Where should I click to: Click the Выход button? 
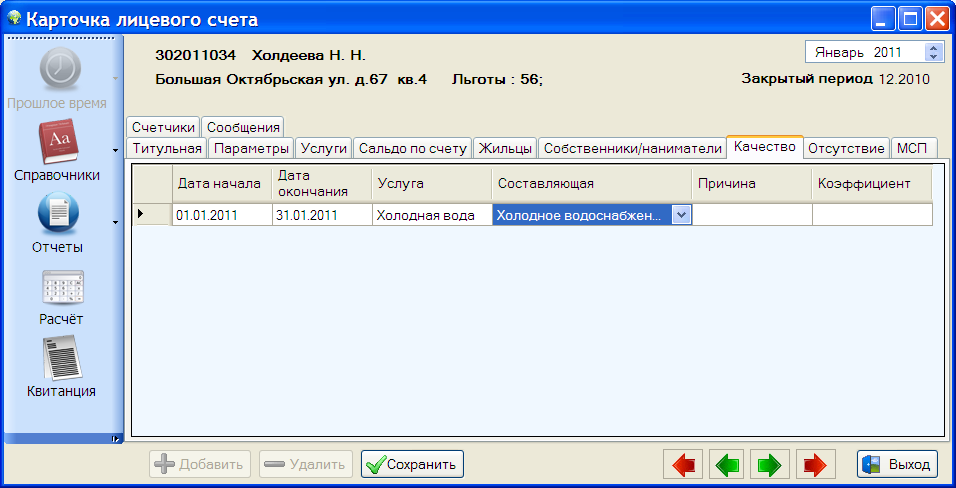[897, 465]
